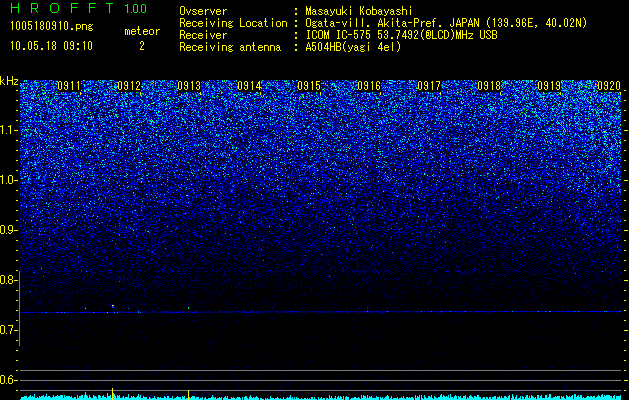Click the kHz axis unit label

pyautogui.click(x=9, y=81)
